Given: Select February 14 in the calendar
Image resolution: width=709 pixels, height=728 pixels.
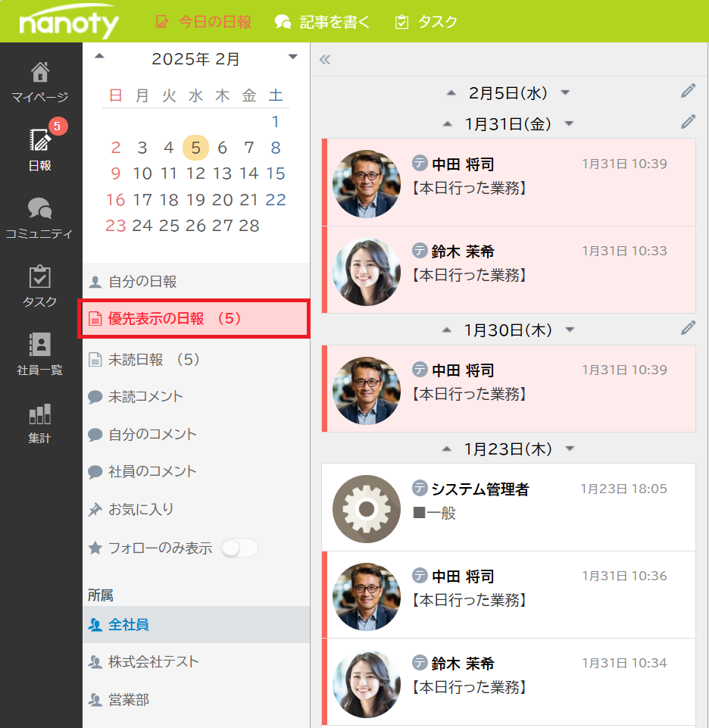Looking at the screenshot, I should [x=249, y=173].
